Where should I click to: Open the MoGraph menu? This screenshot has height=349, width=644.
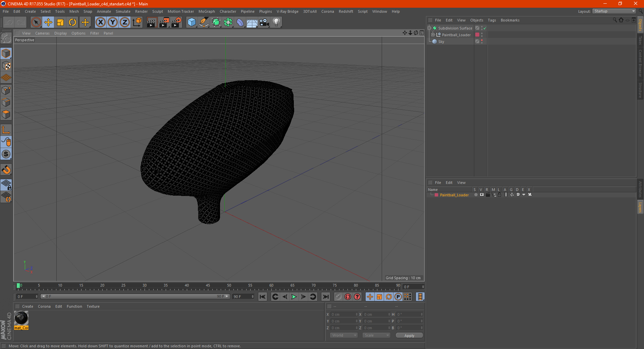207,11
